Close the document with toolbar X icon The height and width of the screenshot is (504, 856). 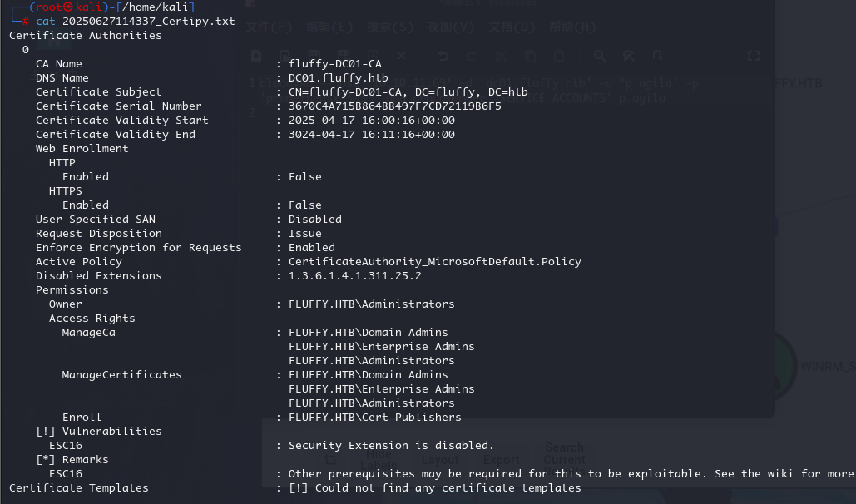pyautogui.click(x=402, y=56)
